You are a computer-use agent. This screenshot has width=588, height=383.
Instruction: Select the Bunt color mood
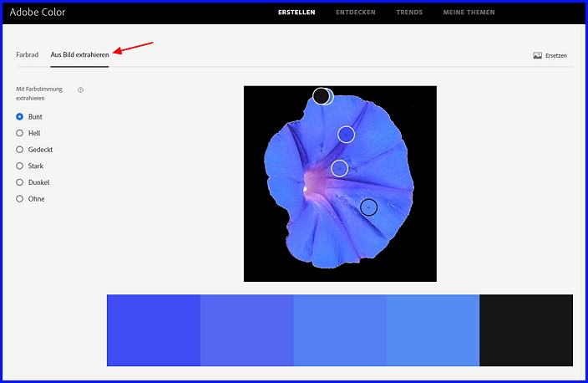[x=20, y=117]
